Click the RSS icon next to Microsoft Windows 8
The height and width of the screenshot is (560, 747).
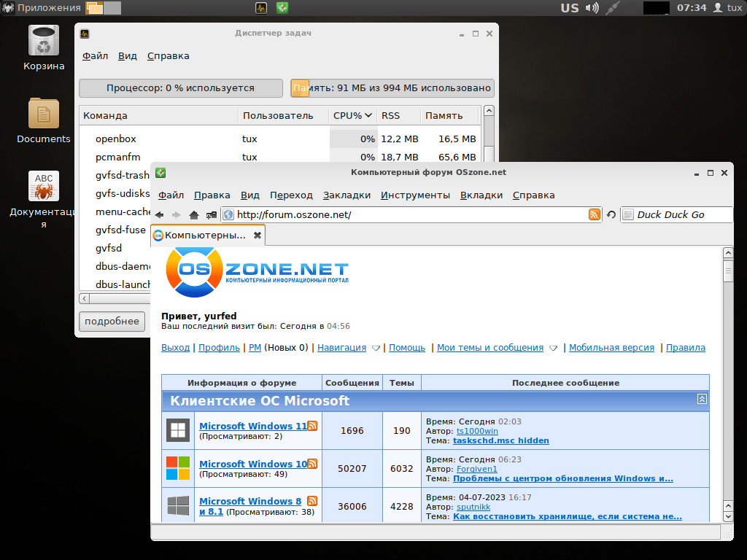pos(312,501)
